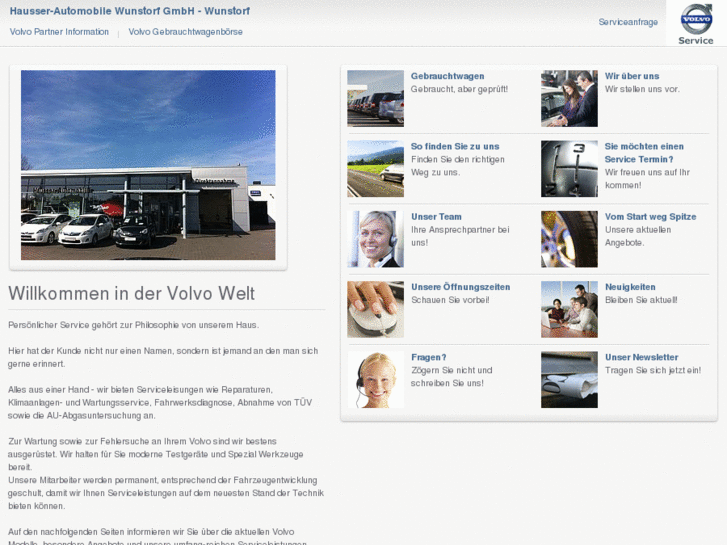This screenshot has width=727, height=545.
Task: Click paragraph starting 'Unsere Mitarbeiter werden permanent'
Action: pyautogui.click(x=166, y=493)
